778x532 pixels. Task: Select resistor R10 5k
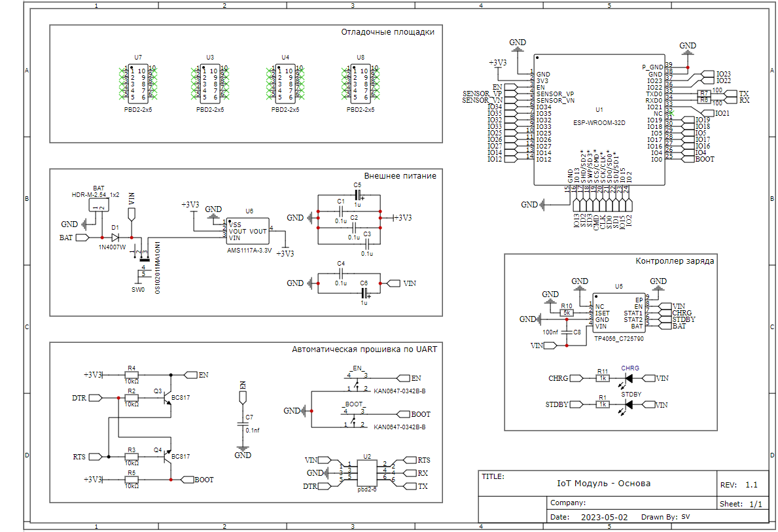pyautogui.click(x=567, y=313)
